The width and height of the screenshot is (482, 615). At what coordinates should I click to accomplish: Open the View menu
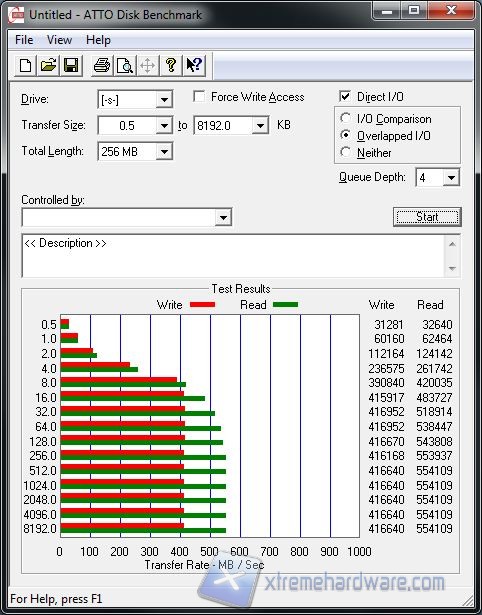(x=59, y=40)
